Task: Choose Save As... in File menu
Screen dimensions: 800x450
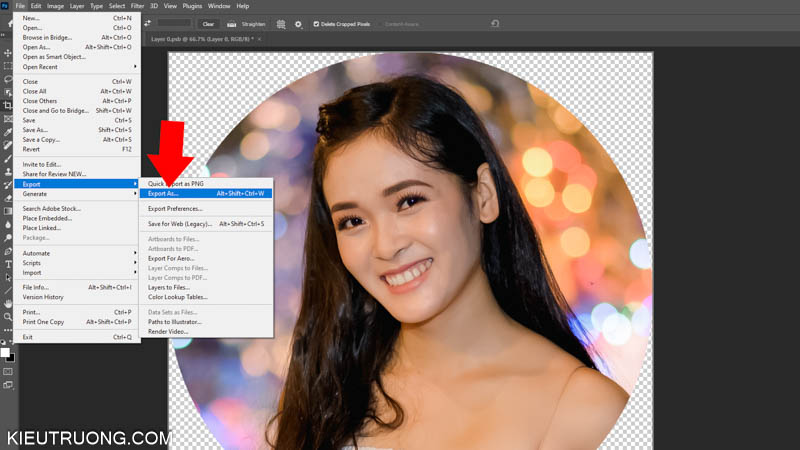Action: (x=77, y=130)
